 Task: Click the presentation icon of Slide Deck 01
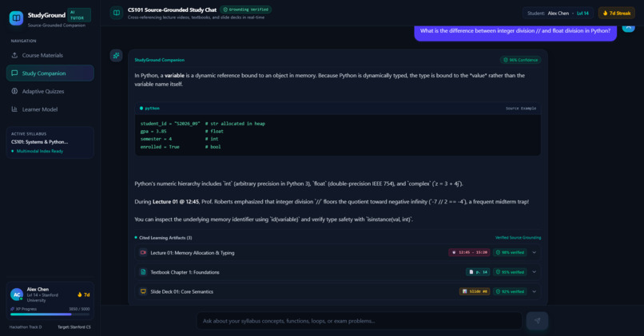point(143,291)
